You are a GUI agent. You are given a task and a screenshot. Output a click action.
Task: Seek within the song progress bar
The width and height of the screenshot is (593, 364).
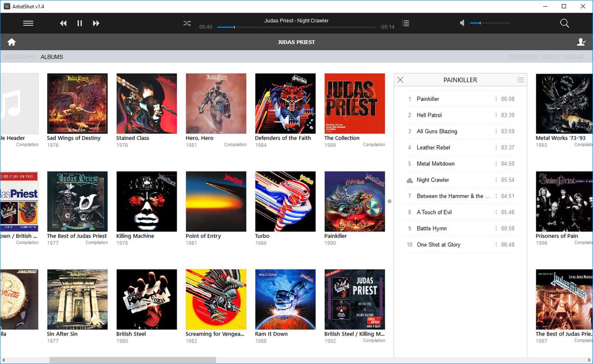pyautogui.click(x=296, y=27)
